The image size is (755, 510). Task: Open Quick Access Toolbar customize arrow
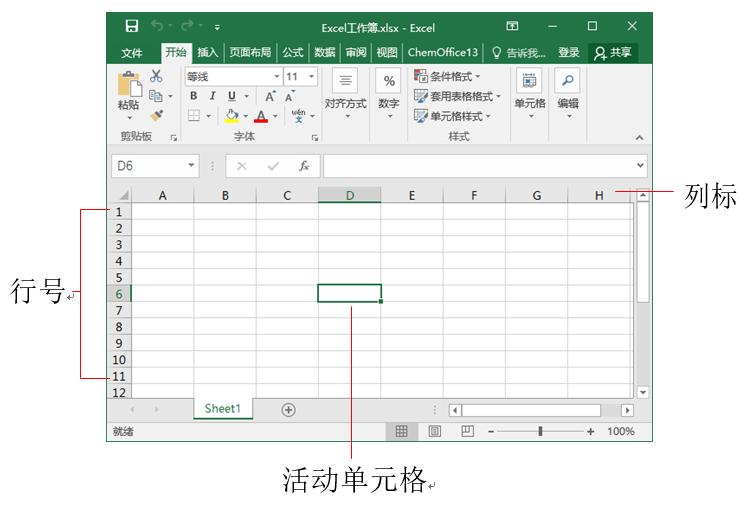(217, 27)
